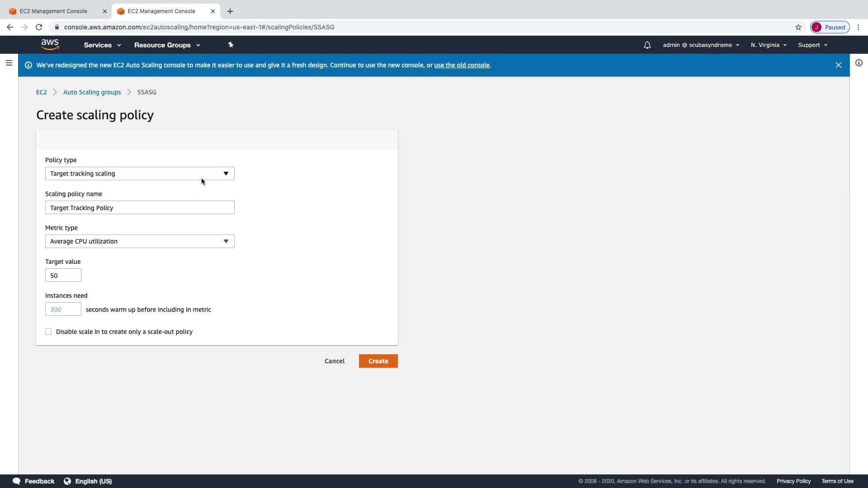This screenshot has width=868, height=488.
Task: Click the Feedback speech bubble icon
Action: (x=17, y=481)
